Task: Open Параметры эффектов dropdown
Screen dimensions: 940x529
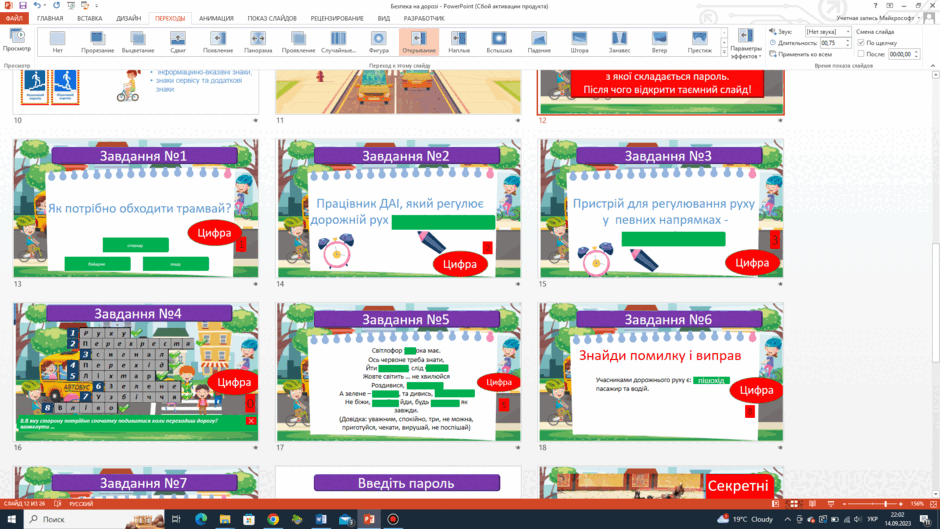Action: click(x=746, y=43)
